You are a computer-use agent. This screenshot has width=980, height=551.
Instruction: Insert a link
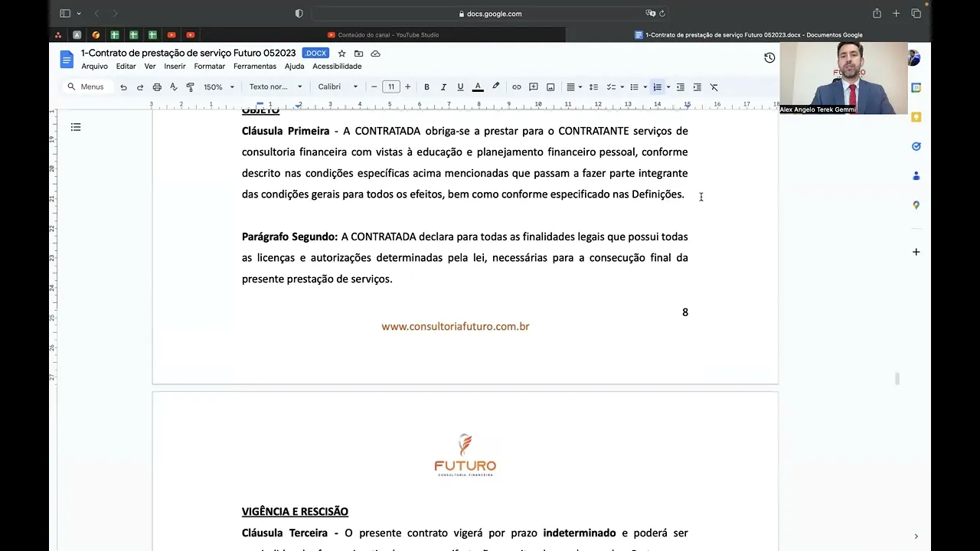click(x=517, y=87)
